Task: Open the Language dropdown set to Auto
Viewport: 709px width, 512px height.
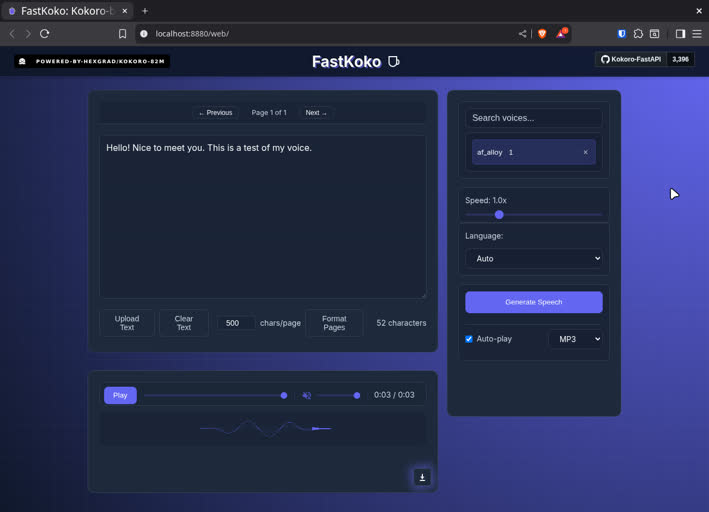Action: tap(534, 259)
